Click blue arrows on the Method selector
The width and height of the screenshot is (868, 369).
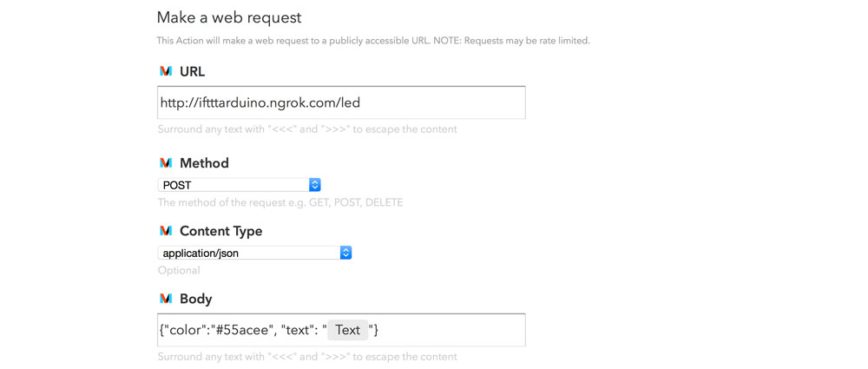(314, 185)
